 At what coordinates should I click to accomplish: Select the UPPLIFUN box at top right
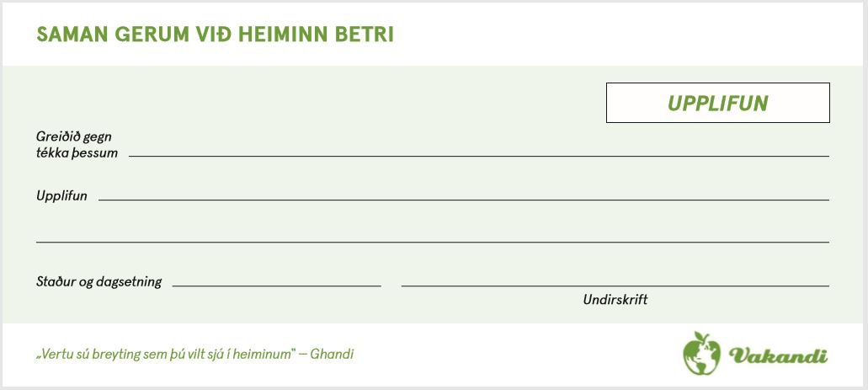[718, 103]
